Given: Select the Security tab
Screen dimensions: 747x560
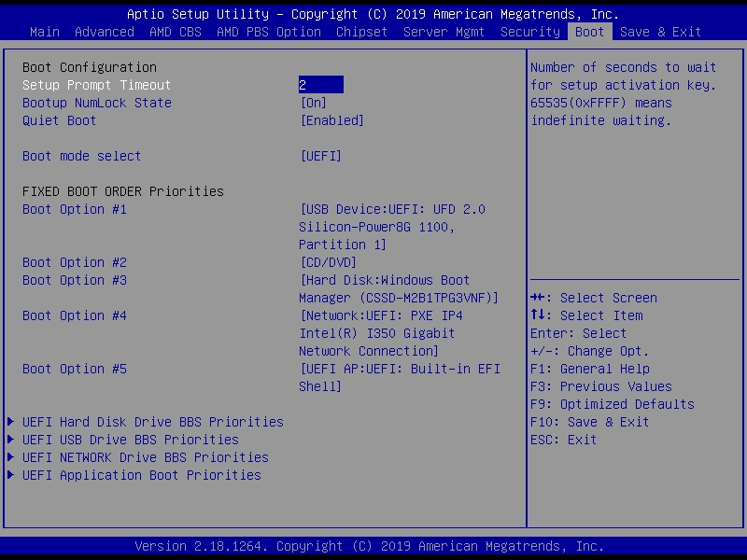Looking at the screenshot, I should coord(530,32).
